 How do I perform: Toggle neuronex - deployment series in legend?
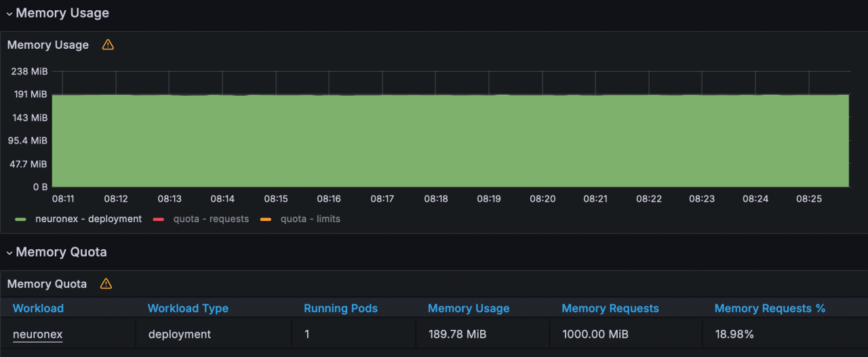click(88, 219)
